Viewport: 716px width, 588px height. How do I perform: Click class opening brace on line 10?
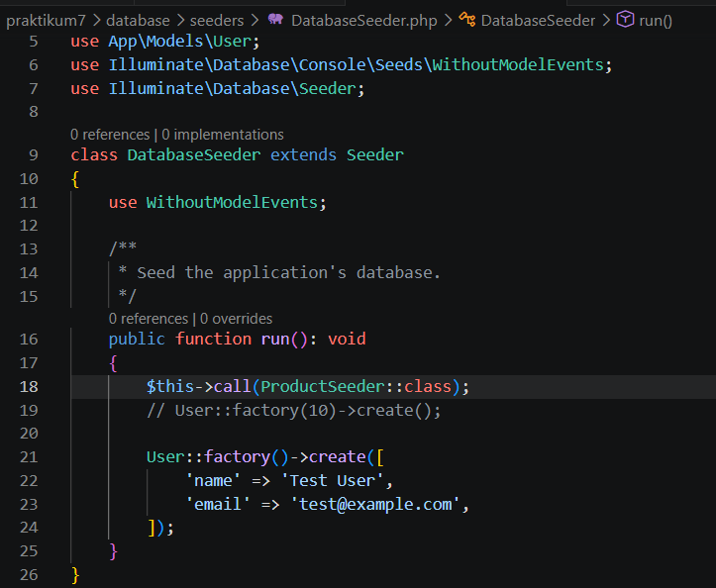[75, 179]
